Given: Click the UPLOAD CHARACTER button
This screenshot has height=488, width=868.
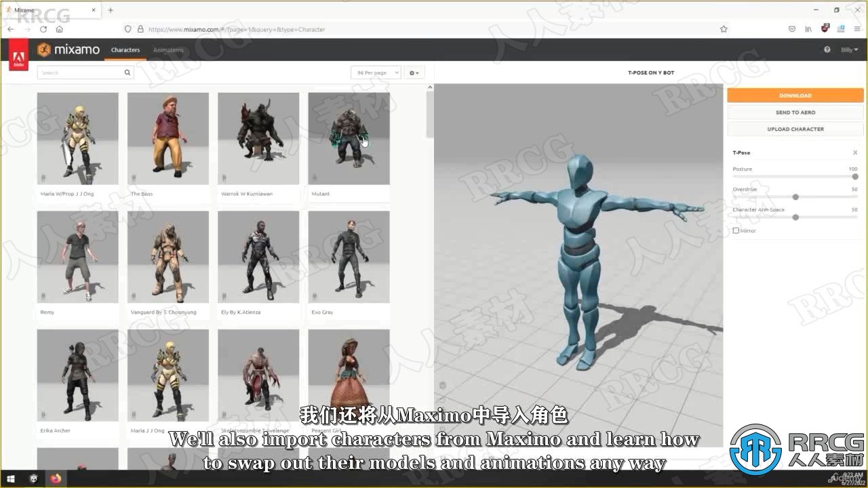Looking at the screenshot, I should (x=795, y=129).
